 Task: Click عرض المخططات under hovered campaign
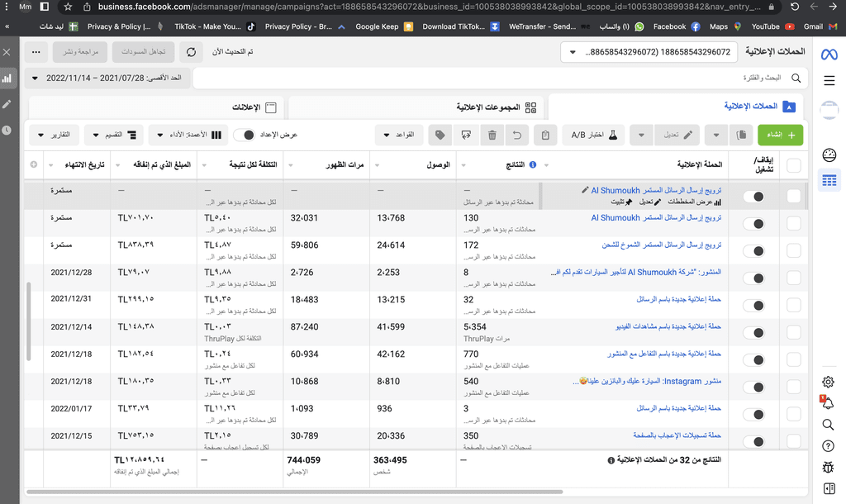tap(694, 202)
